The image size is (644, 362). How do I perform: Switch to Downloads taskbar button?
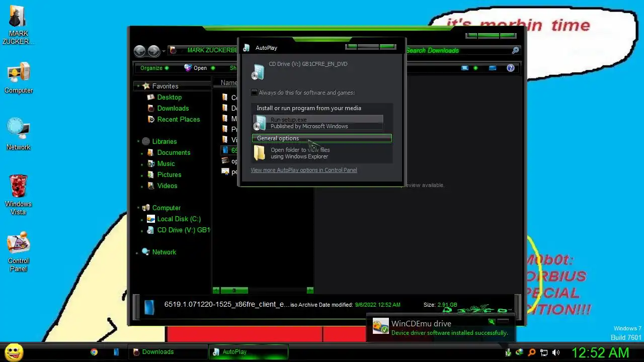pos(168,352)
